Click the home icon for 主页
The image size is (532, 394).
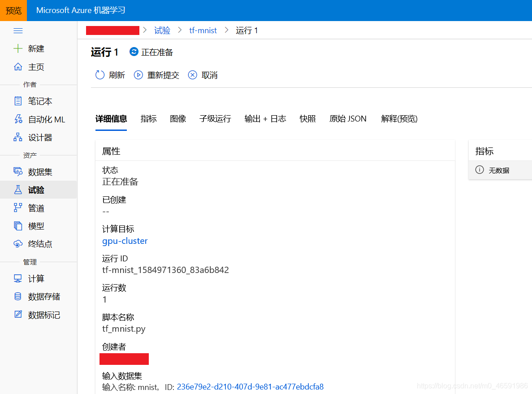[18, 67]
